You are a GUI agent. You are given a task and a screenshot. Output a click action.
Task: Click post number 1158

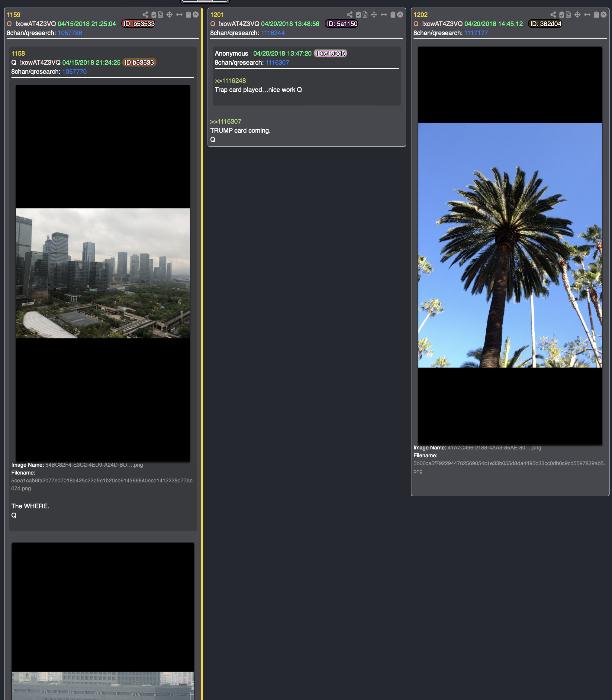[18, 53]
